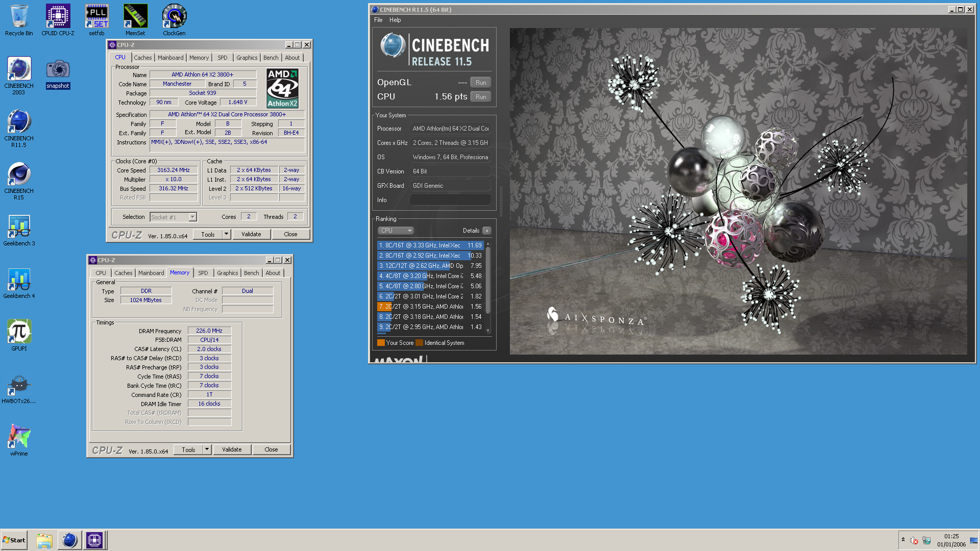Screen dimensions: 980x551
Task: Open the setfsb PLL SET shortcut
Action: point(96,20)
